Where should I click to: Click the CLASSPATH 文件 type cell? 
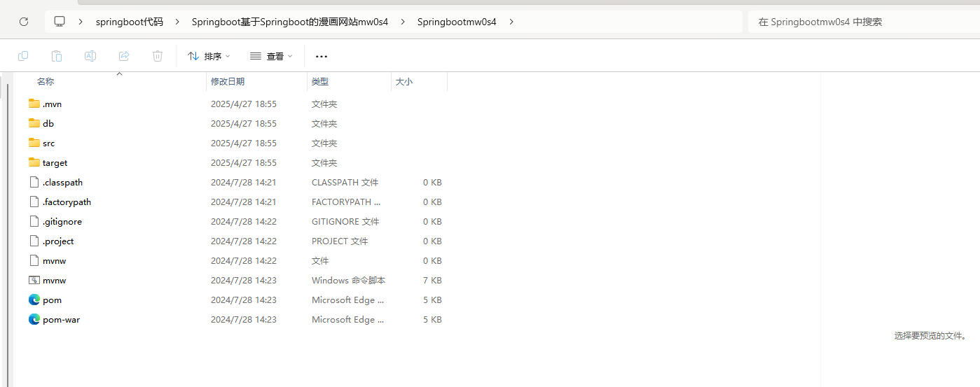click(345, 182)
